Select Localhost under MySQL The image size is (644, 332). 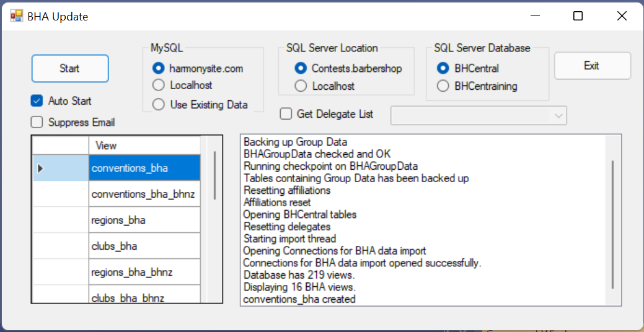159,85
